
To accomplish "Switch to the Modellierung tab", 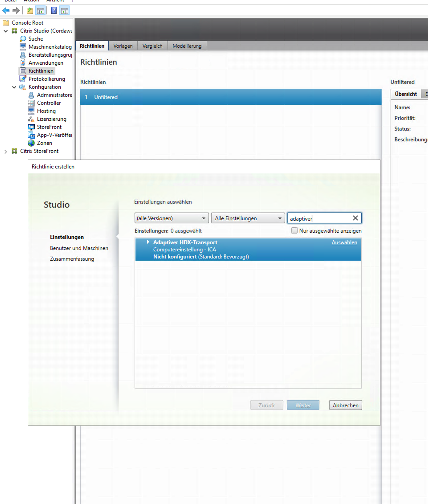I will tap(187, 46).
